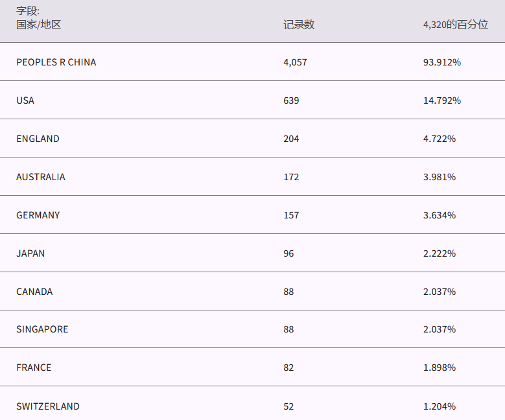Click the SWITZERLAND country entry
The height and width of the screenshot is (420, 505).
tap(48, 406)
